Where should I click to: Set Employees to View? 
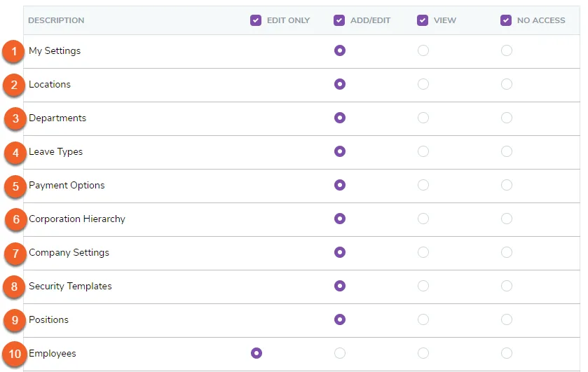[x=423, y=353]
